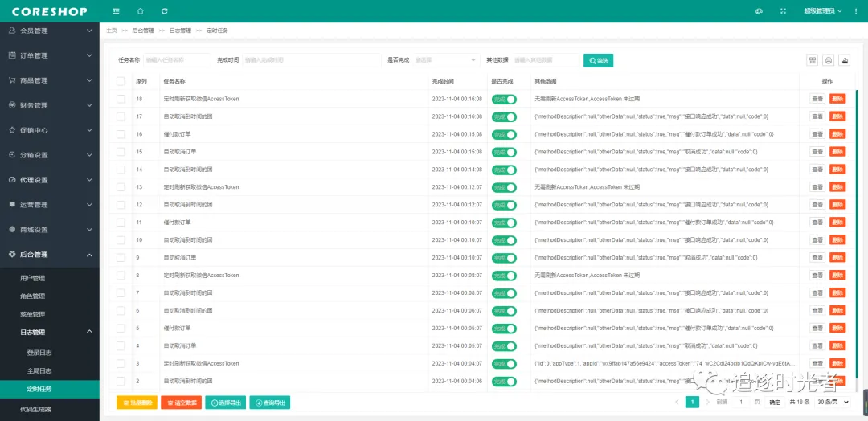The height and width of the screenshot is (421, 868).
Task: Expand the 订单管理 menu chevron
Action: [x=89, y=56]
